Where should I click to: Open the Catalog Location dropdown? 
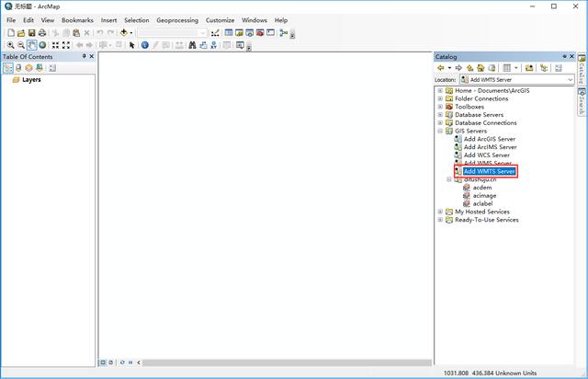click(570, 80)
